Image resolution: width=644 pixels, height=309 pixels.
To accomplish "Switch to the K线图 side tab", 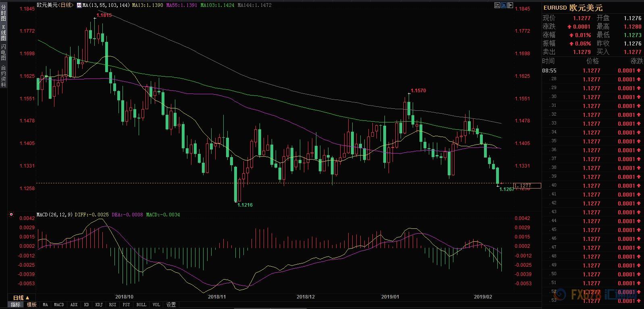I will 3,33.
